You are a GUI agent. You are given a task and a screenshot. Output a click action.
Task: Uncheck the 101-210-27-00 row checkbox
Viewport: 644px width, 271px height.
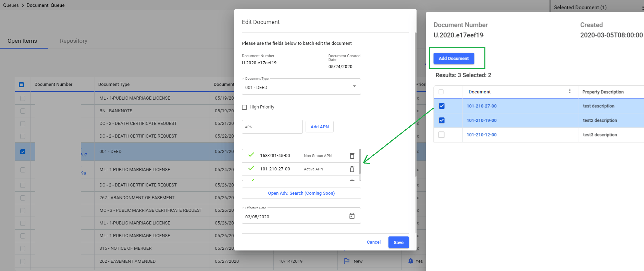(442, 106)
